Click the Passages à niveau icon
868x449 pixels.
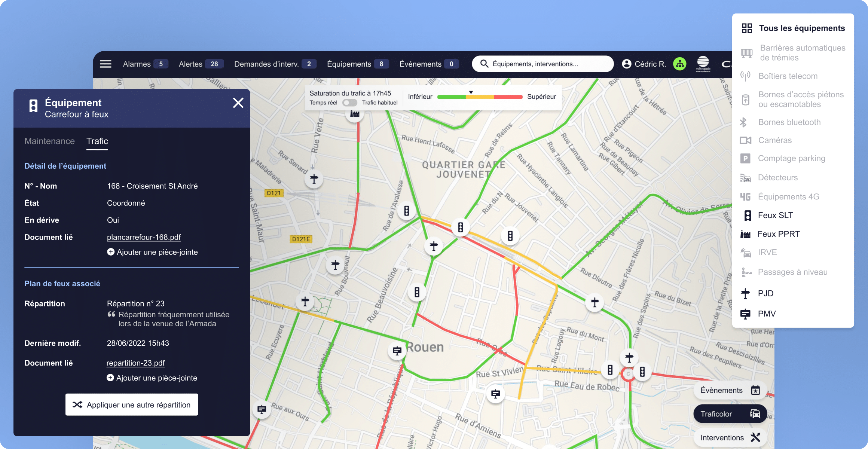point(746,272)
